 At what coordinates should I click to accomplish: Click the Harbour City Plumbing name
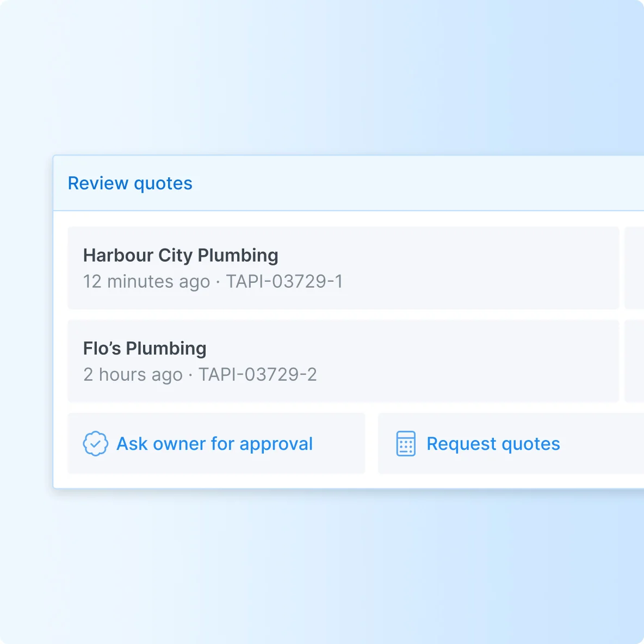click(x=181, y=256)
